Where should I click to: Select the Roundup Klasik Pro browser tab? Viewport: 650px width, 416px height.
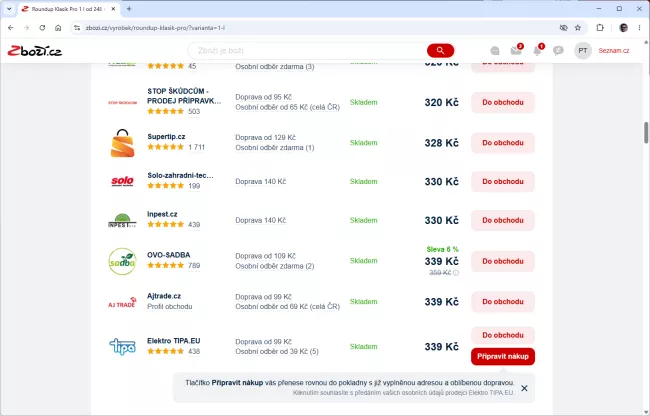68,9
